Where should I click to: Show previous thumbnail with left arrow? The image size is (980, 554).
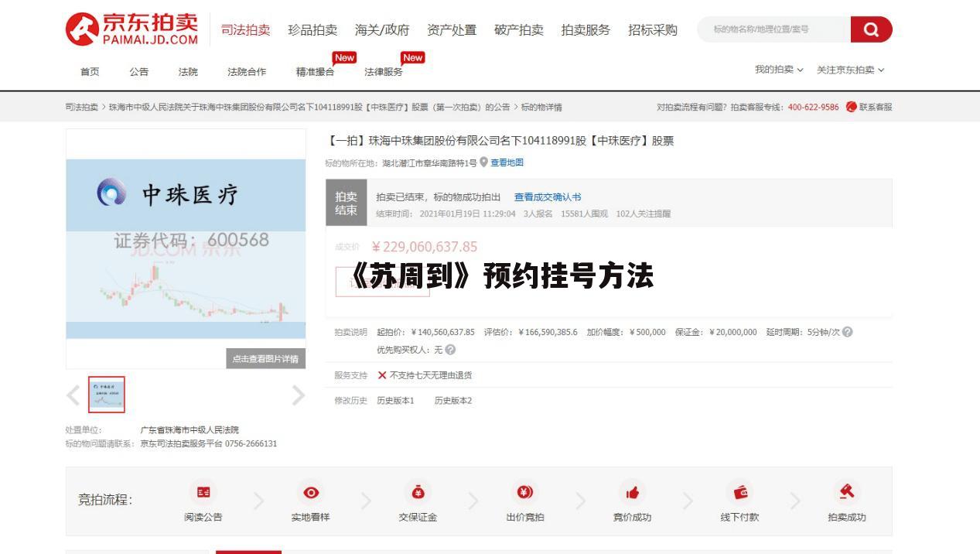click(x=73, y=395)
